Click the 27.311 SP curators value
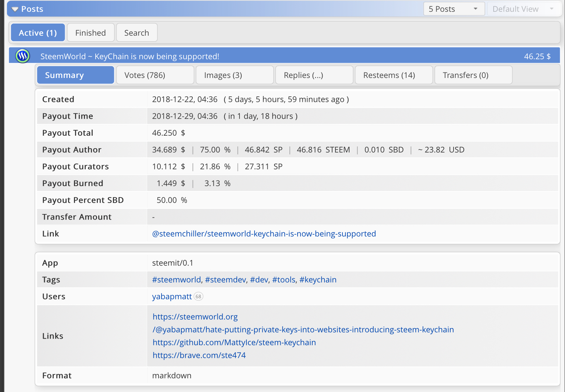Screen dimensions: 565x392 (264, 167)
